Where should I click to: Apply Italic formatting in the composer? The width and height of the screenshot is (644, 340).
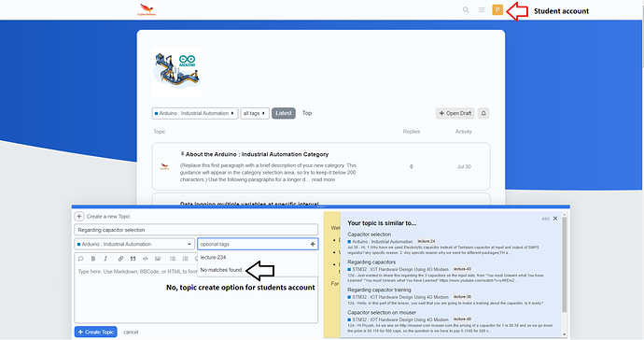tap(105, 259)
